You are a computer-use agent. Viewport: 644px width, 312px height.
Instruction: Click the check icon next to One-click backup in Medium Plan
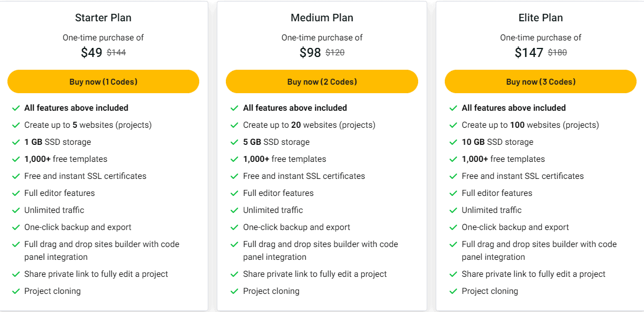tap(234, 227)
